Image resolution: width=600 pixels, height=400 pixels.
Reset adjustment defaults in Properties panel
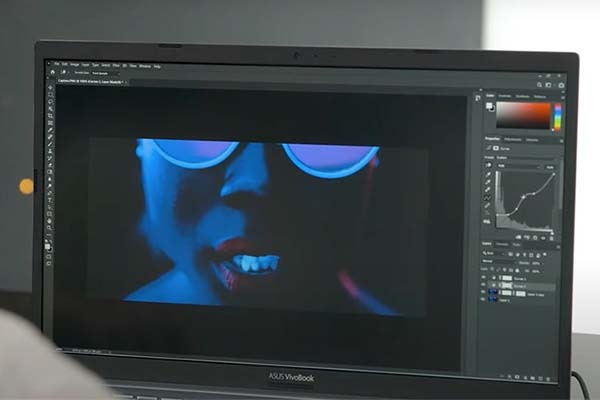[535, 238]
